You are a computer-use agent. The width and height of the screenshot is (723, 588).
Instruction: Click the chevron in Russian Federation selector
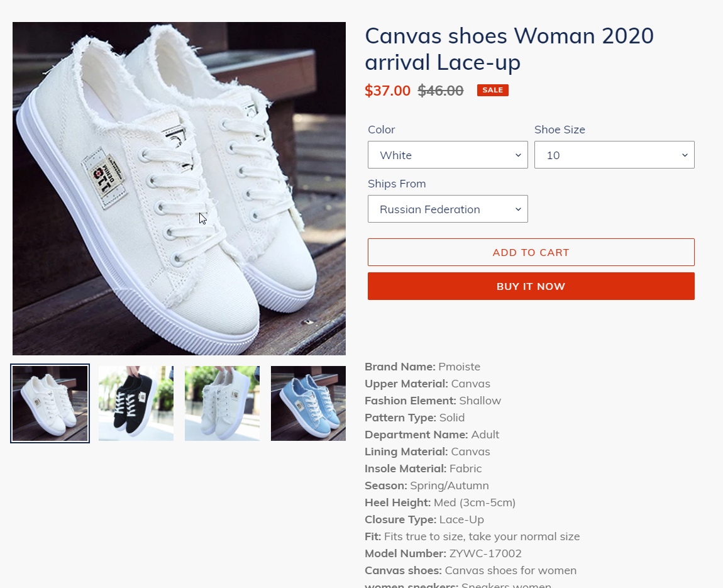(x=518, y=209)
